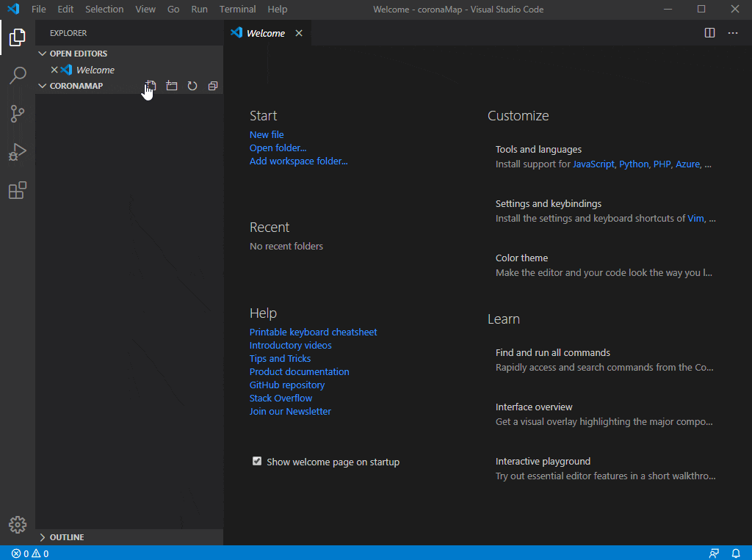Viewport: 752px width, 560px height.
Task: Open the errors and warnings indicator
Action: pos(30,553)
